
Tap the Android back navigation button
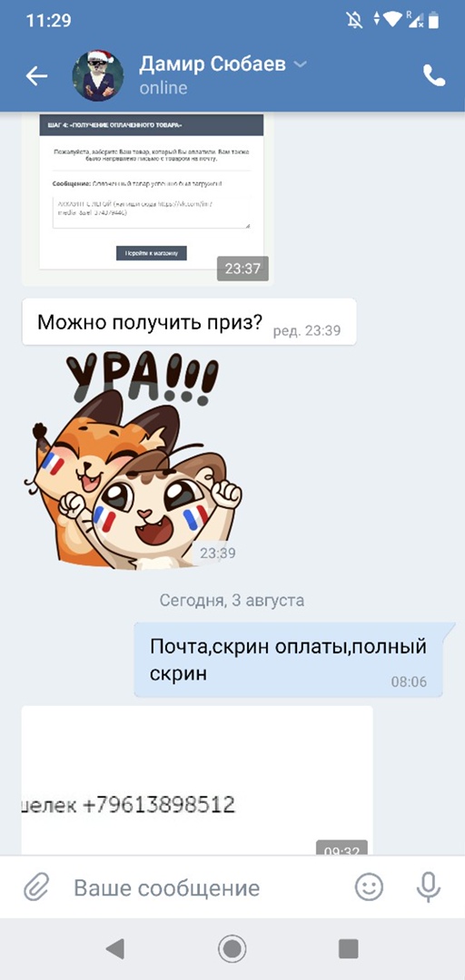[115, 949]
